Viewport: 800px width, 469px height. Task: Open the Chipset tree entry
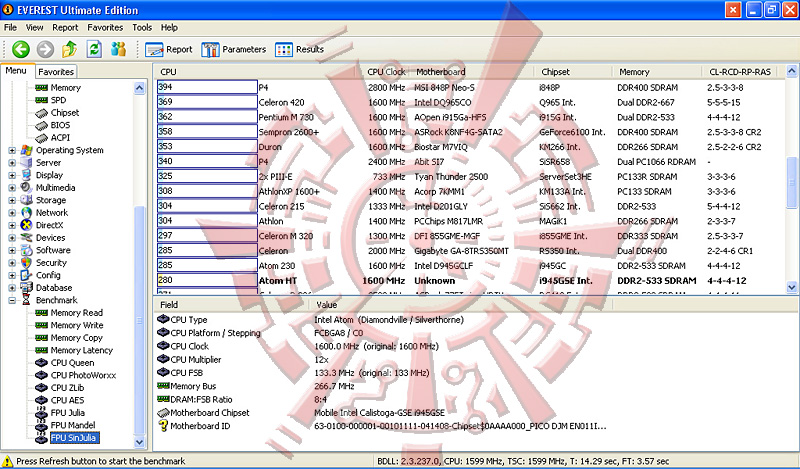pos(64,113)
